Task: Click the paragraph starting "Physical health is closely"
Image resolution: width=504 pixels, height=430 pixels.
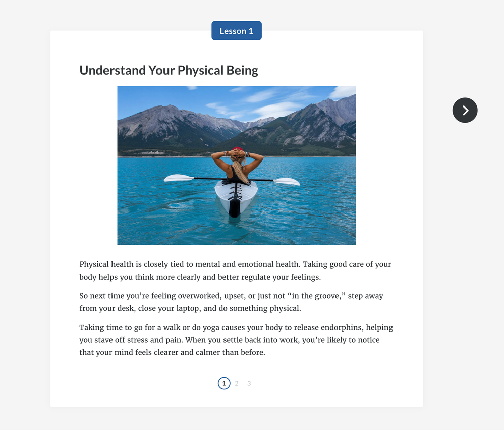Action: click(235, 271)
